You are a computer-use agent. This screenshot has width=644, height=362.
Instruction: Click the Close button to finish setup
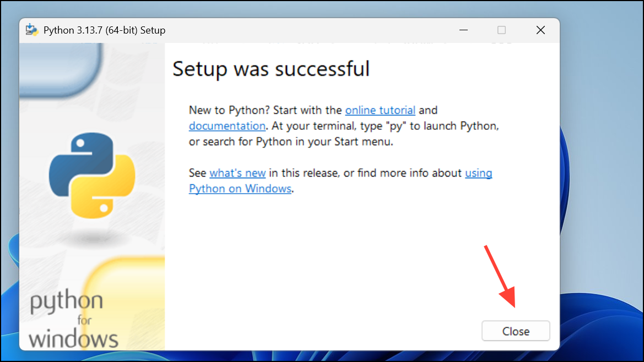[x=515, y=331]
